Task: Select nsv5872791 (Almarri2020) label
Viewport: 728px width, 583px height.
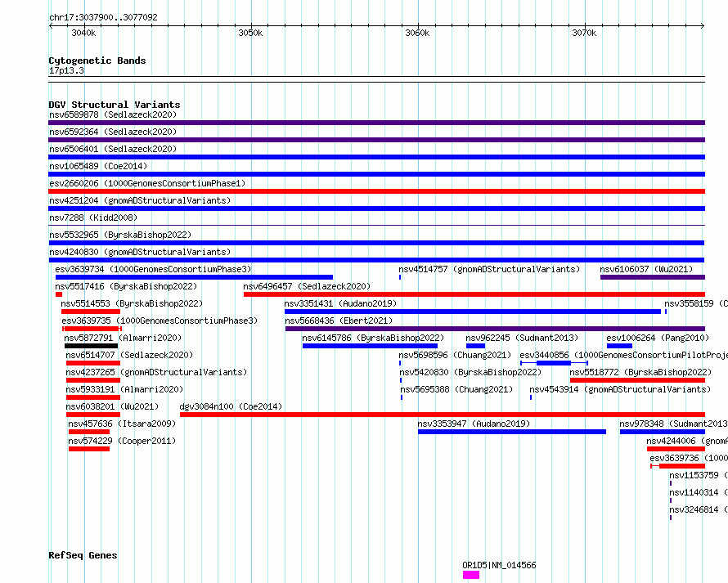Action: click(x=123, y=338)
